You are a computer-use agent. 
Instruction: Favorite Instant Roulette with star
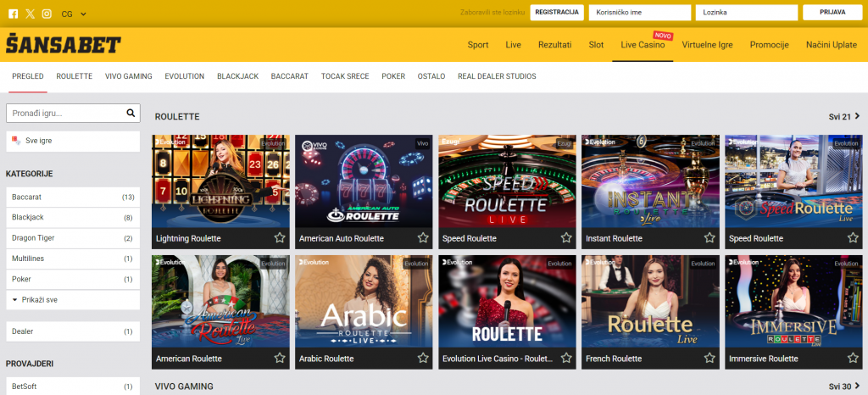(709, 238)
